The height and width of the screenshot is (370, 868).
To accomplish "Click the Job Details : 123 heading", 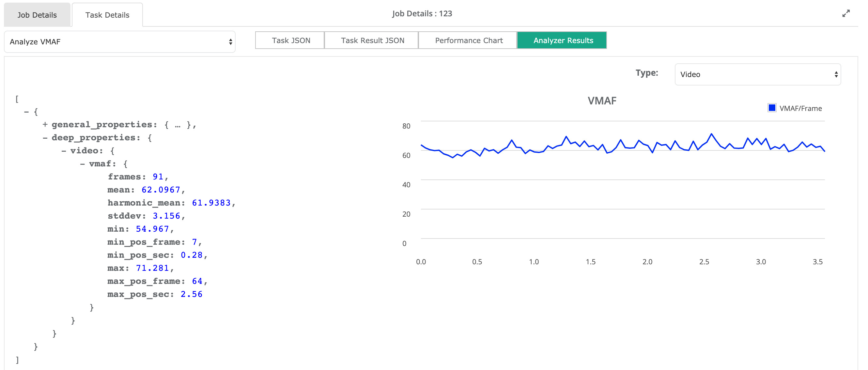I will coord(422,13).
